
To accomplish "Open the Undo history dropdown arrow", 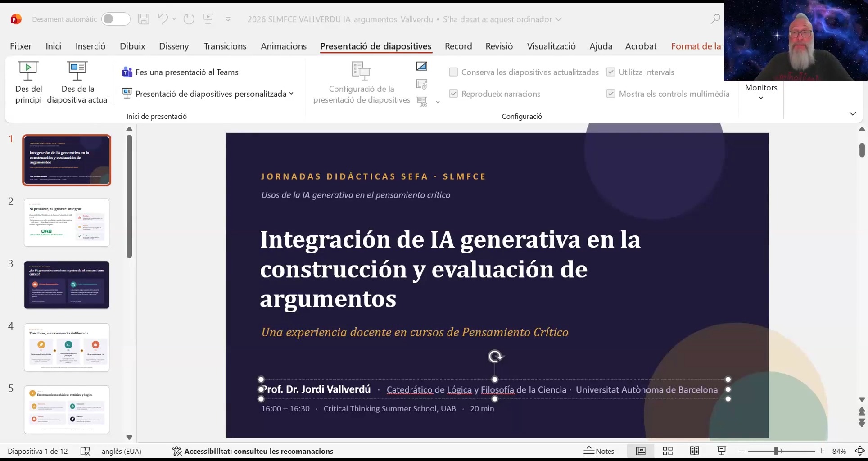I will coord(174,19).
